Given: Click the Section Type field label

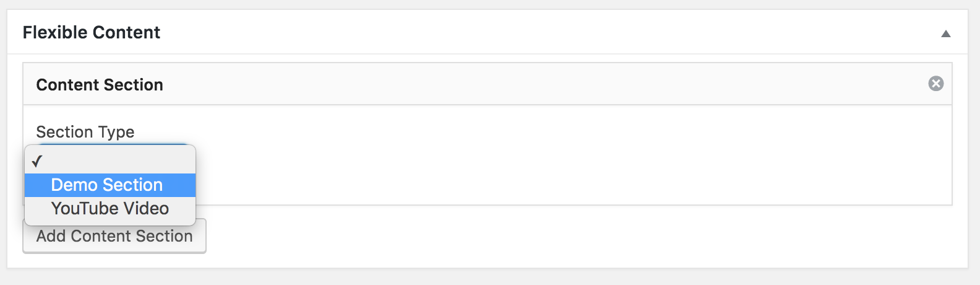Looking at the screenshot, I should [x=85, y=132].
